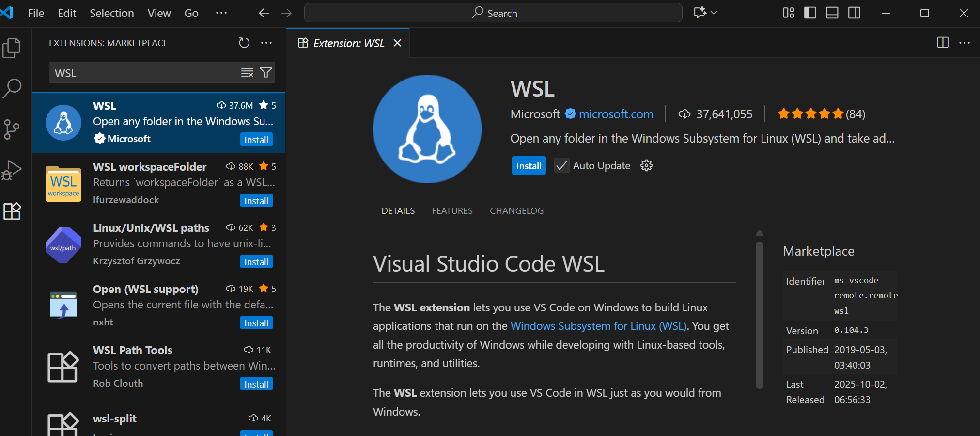Clear extensions search results
Screen dimensions: 980x436
pyautogui.click(x=247, y=73)
